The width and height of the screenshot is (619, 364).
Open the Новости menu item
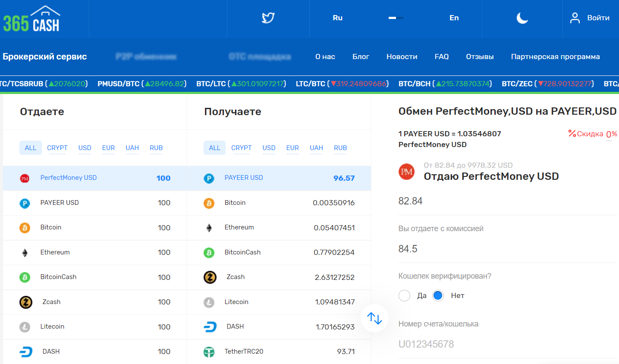[x=402, y=56]
